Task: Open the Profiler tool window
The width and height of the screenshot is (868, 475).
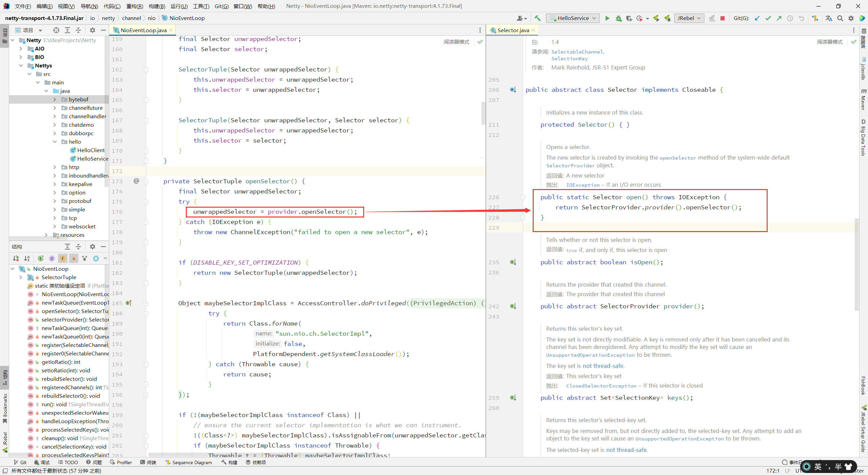Action: pos(121,462)
